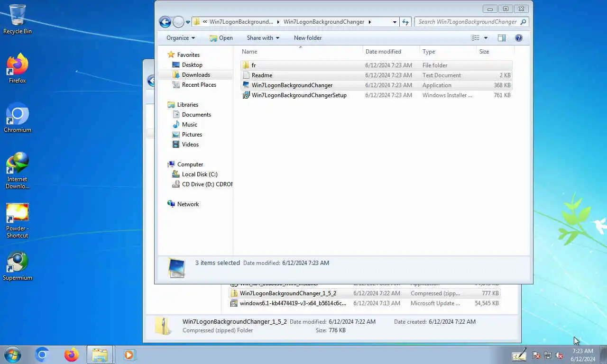
Task: Click the zipped folder thumbnail in back window details
Action: coord(164,326)
